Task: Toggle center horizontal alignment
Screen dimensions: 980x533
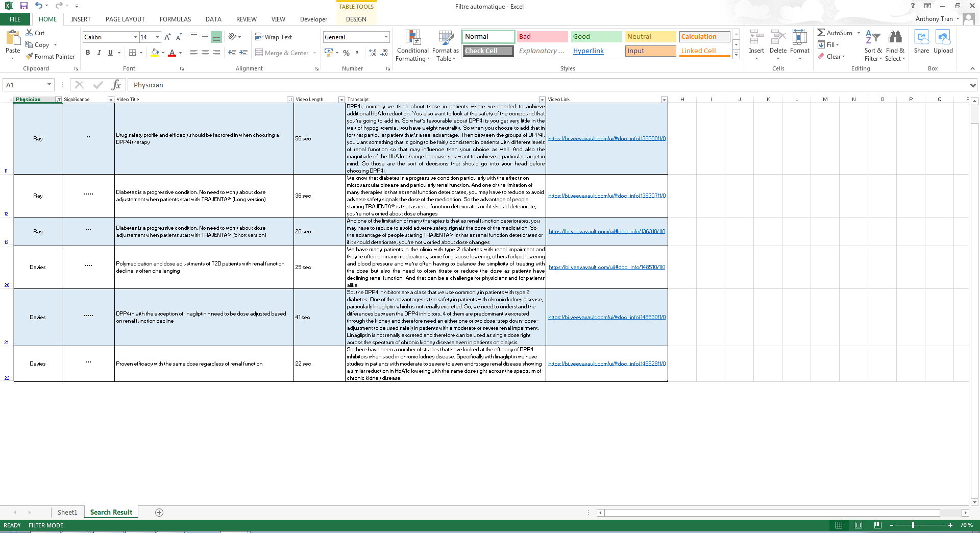Action: 205,53
